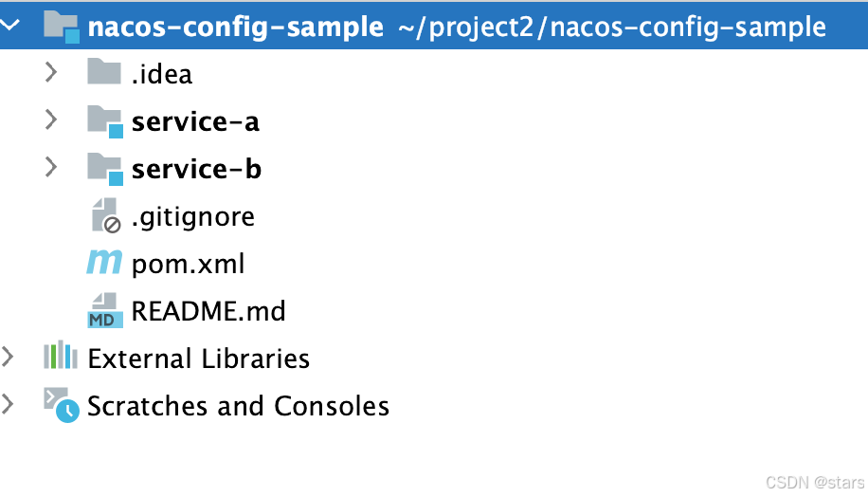Screen dimensions: 868x497
Task: Click the Maven pom.xml icon
Action: point(104,262)
